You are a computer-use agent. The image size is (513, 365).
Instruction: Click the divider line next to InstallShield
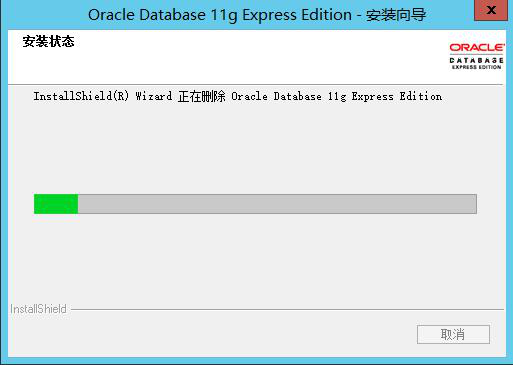tap(287, 309)
